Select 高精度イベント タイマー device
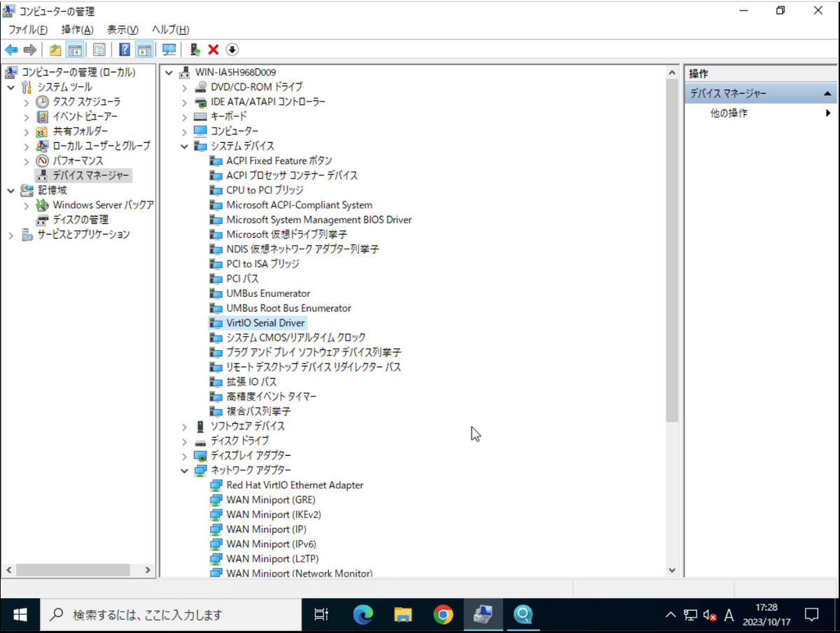The width and height of the screenshot is (840, 633). pyautogui.click(x=271, y=396)
